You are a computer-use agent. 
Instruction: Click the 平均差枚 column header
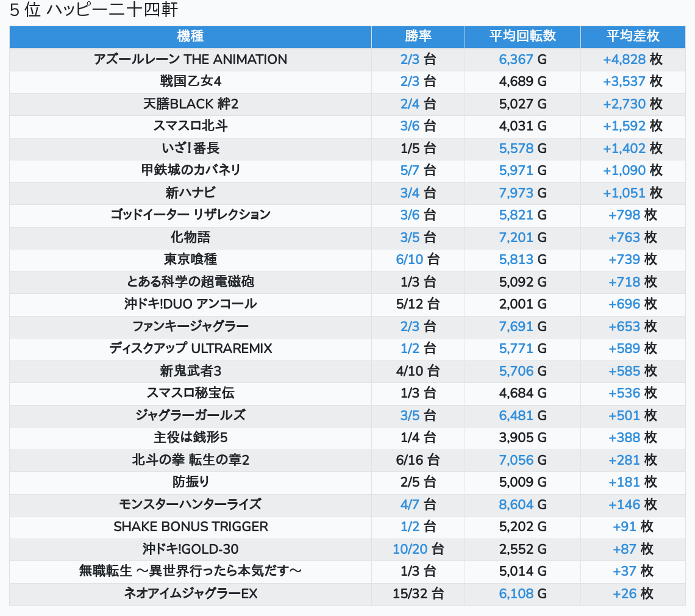(x=632, y=37)
